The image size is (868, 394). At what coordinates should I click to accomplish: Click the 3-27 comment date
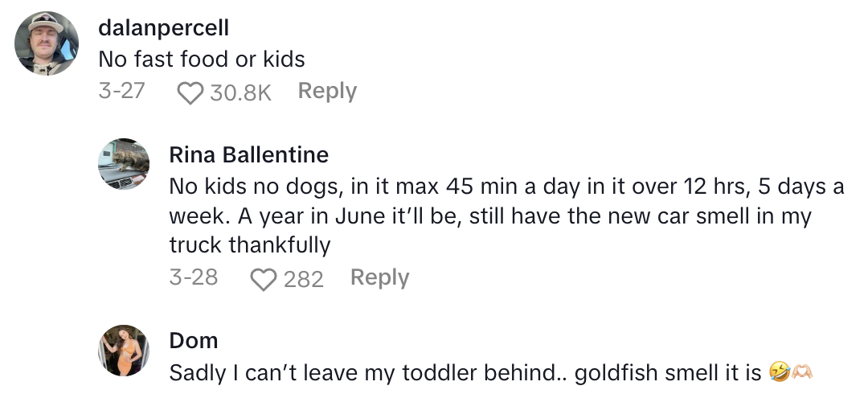[121, 91]
